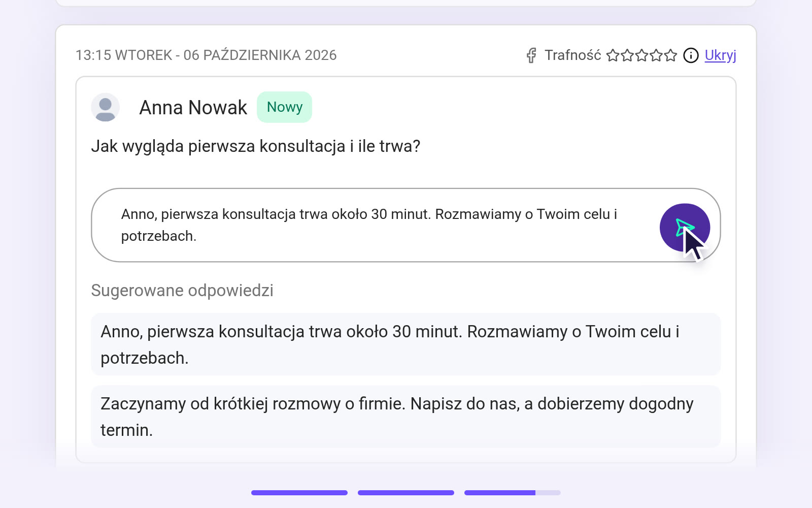Click the timestamp "13:15 WTOREK - 06 PAŹDZIERNIKA 2026"
Viewport: 812px width, 508px height.
(206, 55)
